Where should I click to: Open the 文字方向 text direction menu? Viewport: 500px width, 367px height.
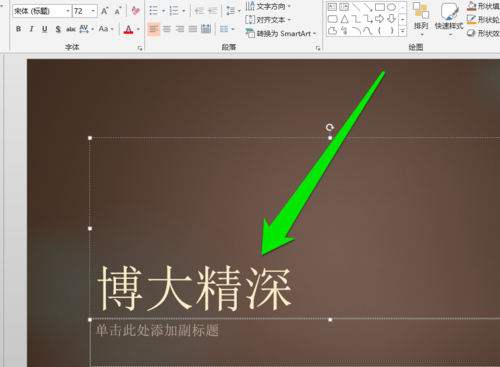[268, 6]
